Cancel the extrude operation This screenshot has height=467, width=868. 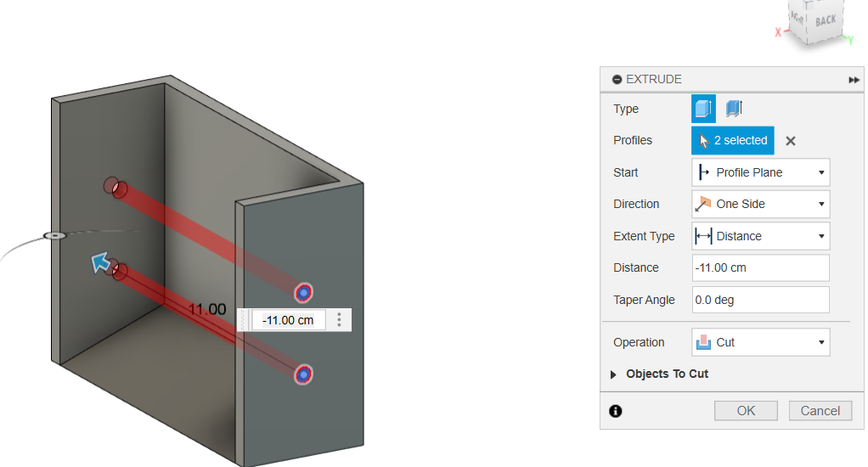click(x=820, y=411)
